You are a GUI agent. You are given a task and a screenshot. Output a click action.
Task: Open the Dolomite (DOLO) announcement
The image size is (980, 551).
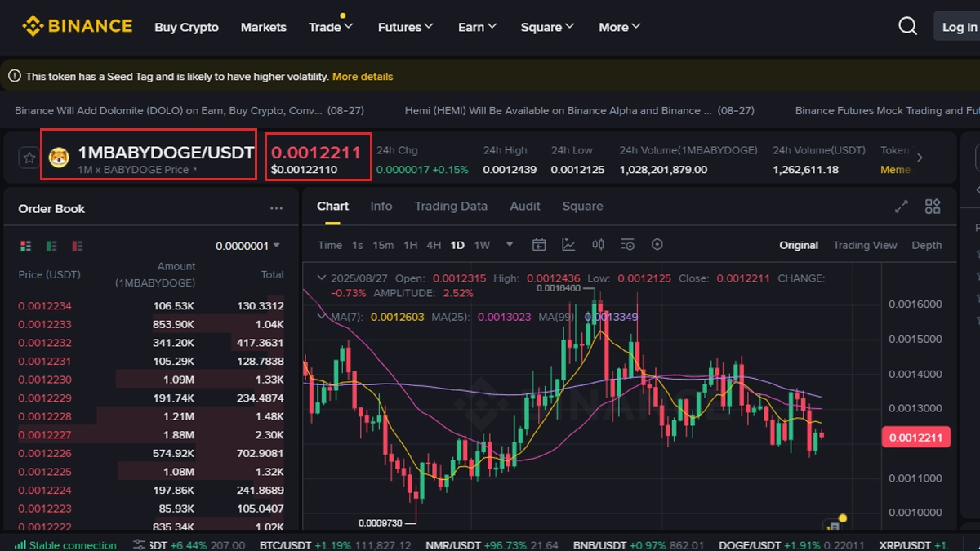click(x=189, y=110)
